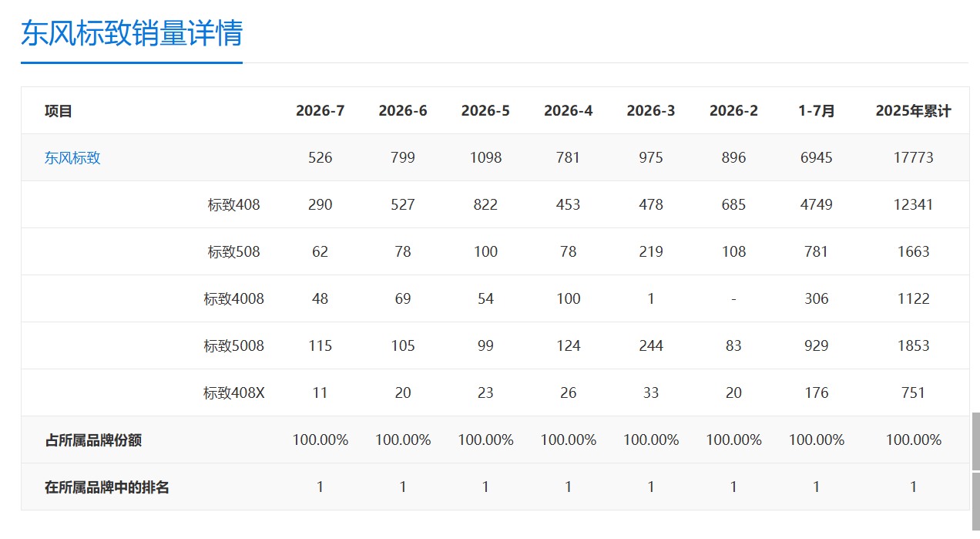
Task: Select the 标致4008 row label
Action: pos(234,299)
